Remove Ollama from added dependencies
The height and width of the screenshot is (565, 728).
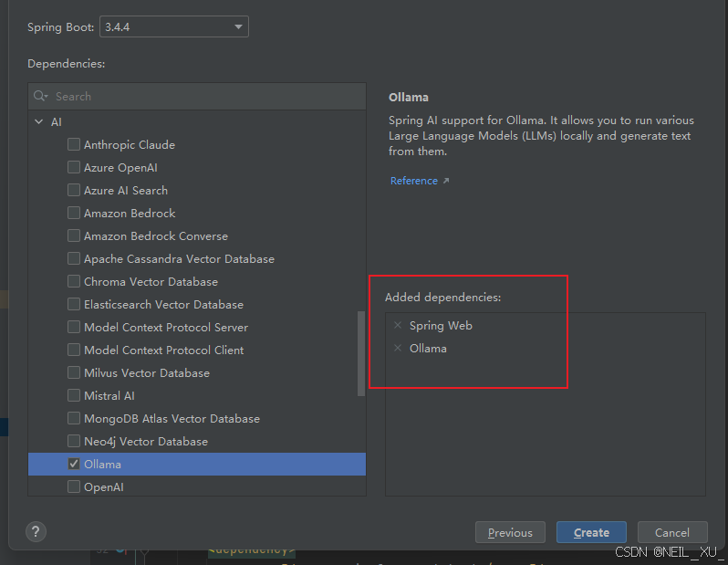[398, 348]
